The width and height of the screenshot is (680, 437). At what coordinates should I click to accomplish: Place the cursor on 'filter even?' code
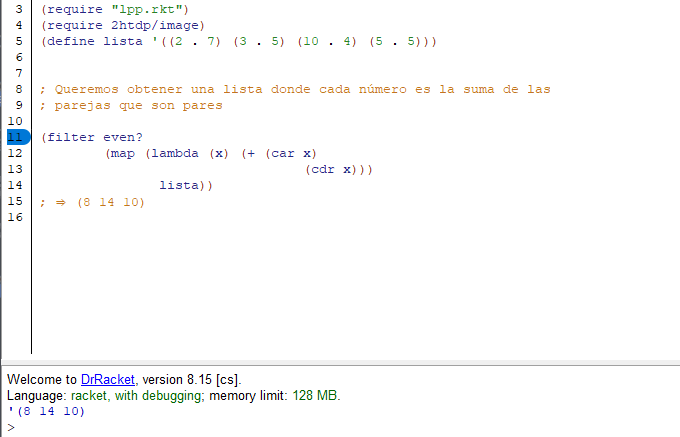(x=92, y=137)
